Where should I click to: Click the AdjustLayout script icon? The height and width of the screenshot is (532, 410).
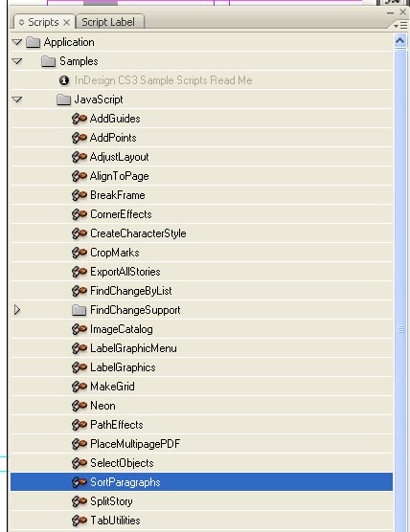[80, 157]
